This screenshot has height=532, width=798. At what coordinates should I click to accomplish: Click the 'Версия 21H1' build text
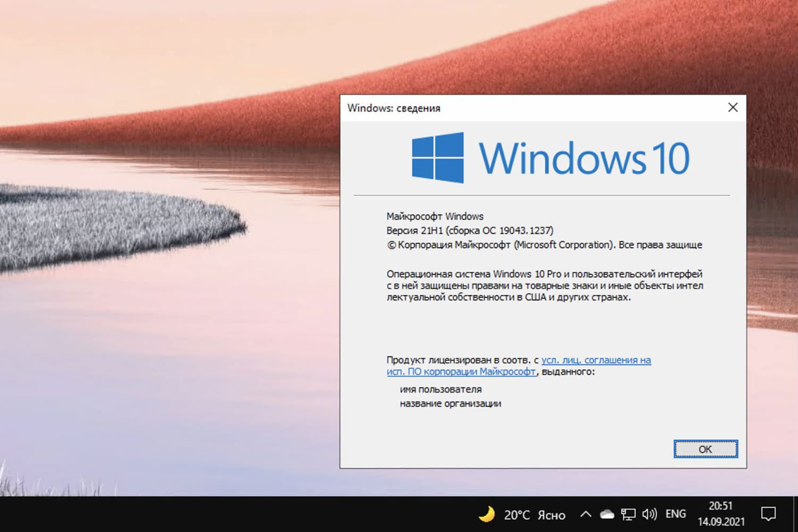point(469,230)
